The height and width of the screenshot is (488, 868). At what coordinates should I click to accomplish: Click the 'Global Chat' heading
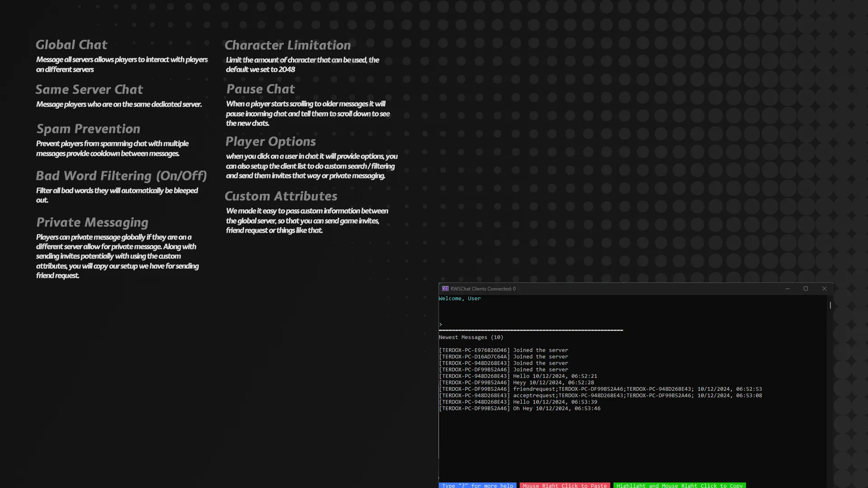71,45
